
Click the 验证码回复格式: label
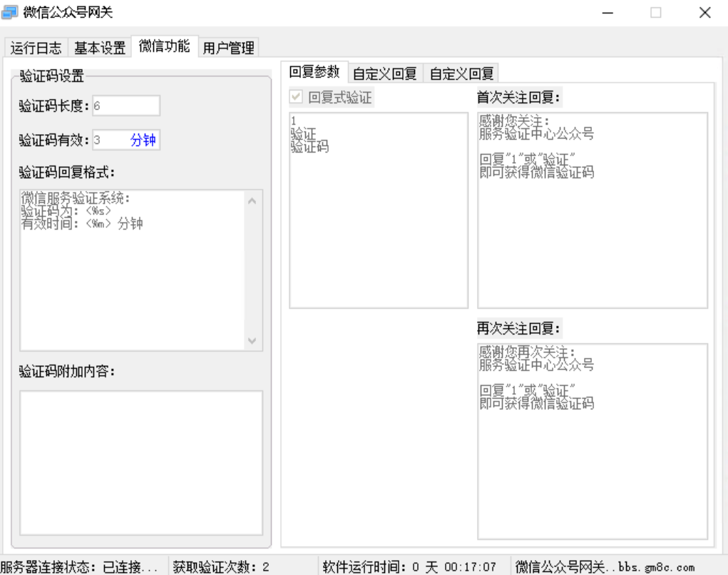pyautogui.click(x=67, y=173)
